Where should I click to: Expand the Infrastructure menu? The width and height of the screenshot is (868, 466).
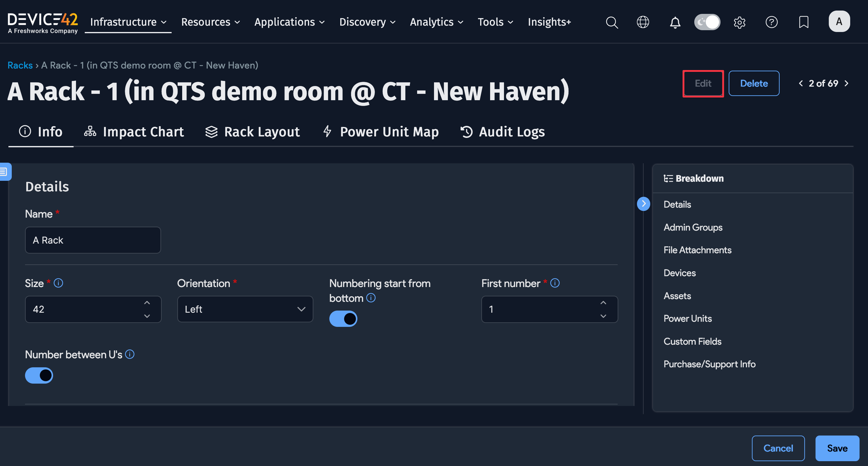tap(128, 22)
